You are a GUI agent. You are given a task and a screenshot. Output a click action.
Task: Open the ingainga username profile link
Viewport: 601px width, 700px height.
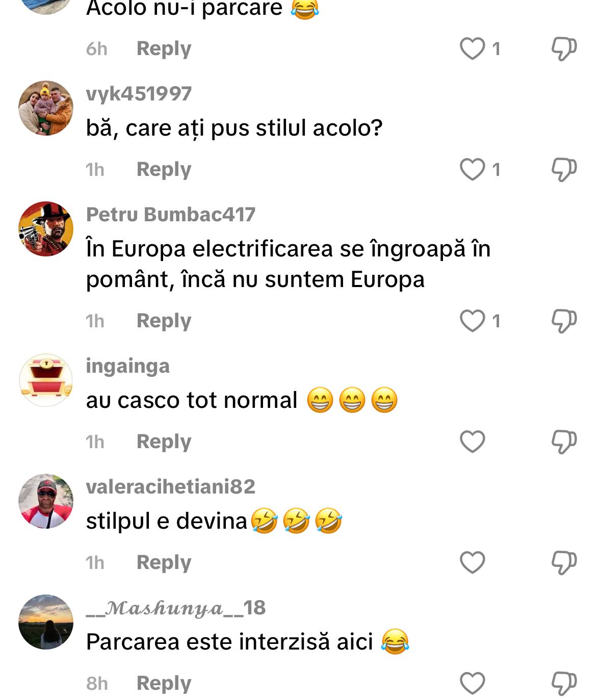[x=127, y=367]
